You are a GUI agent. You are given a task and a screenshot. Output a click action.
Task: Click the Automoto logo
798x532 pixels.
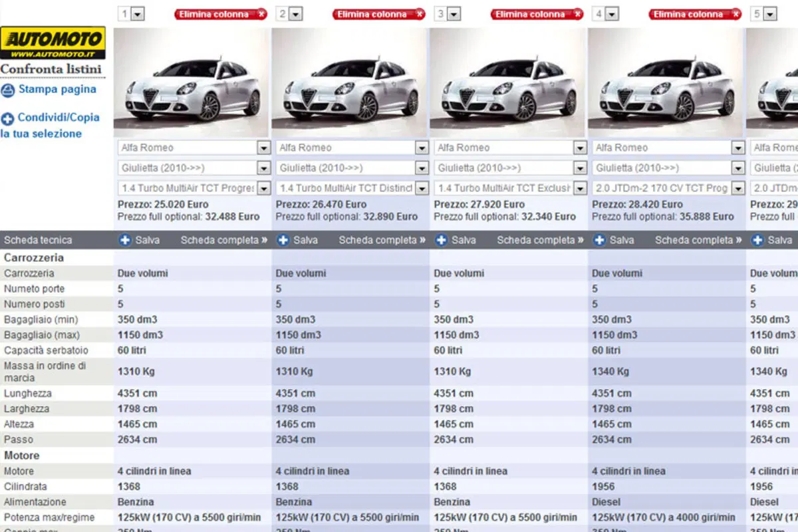pyautogui.click(x=53, y=43)
